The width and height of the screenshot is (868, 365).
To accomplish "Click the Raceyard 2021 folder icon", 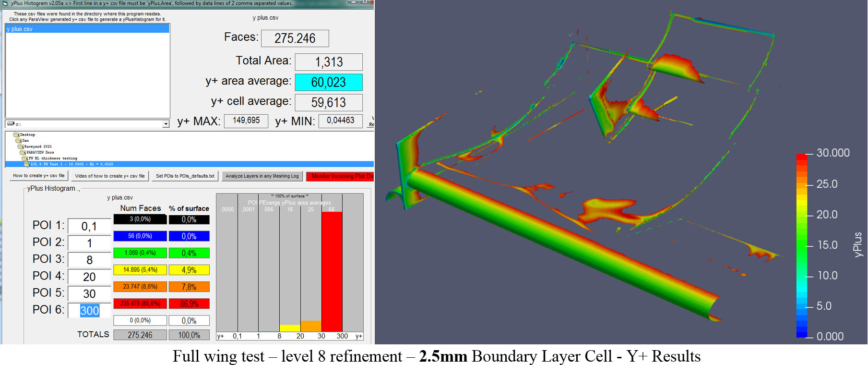I will coord(21,146).
